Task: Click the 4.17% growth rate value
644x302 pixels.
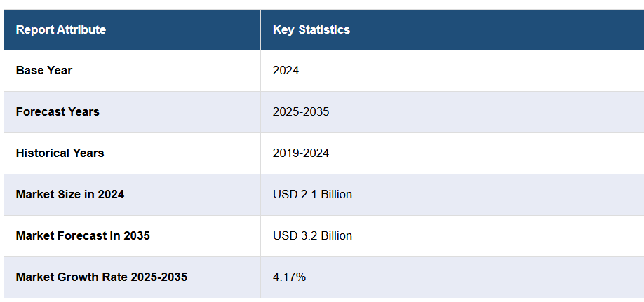Action: [289, 277]
